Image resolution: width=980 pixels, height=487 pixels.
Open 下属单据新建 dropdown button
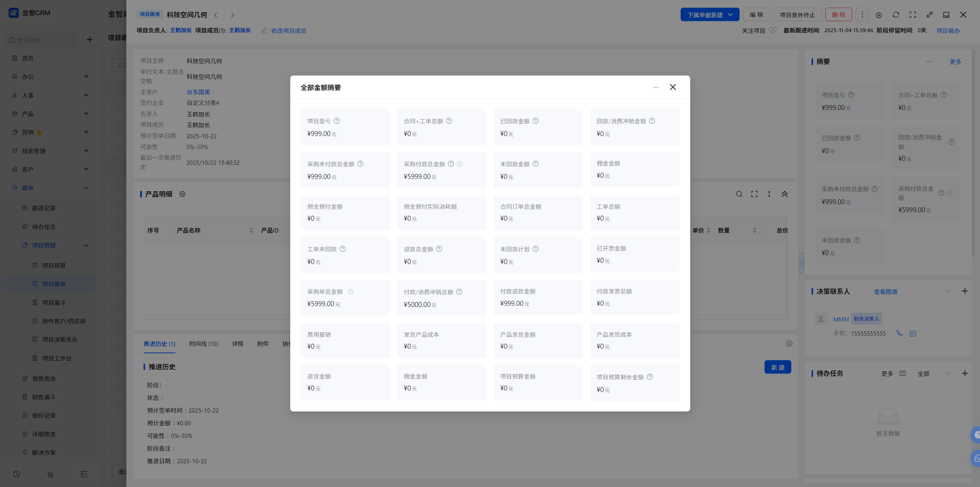click(710, 15)
